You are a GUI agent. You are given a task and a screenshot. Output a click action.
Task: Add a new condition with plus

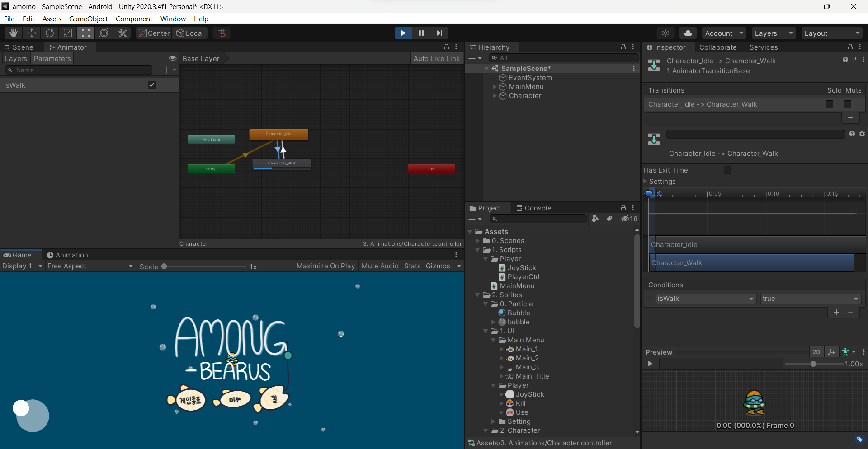point(836,312)
